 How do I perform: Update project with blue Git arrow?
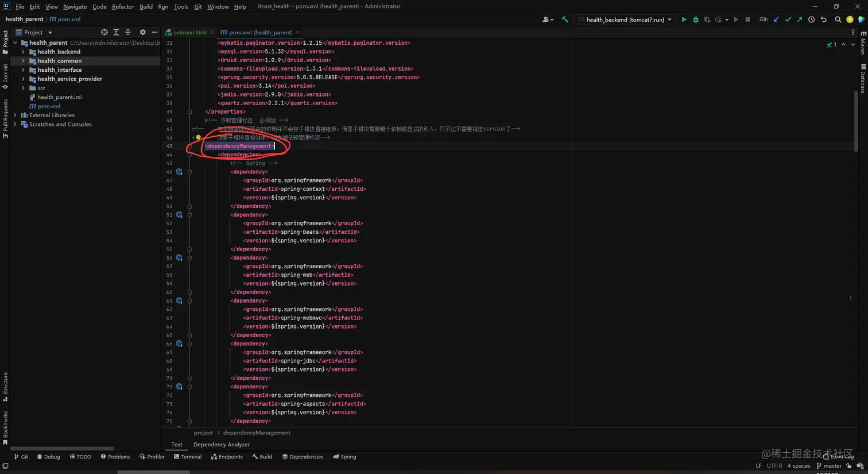point(776,20)
